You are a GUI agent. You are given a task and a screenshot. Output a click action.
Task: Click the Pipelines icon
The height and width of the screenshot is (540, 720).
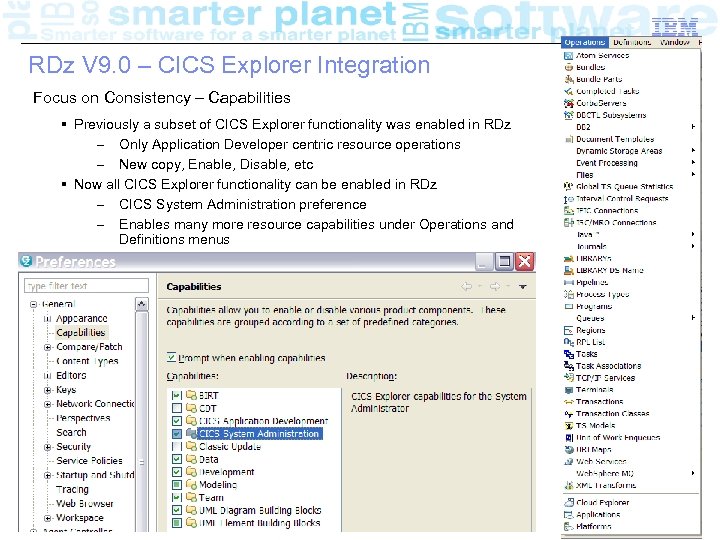pyautogui.click(x=568, y=282)
